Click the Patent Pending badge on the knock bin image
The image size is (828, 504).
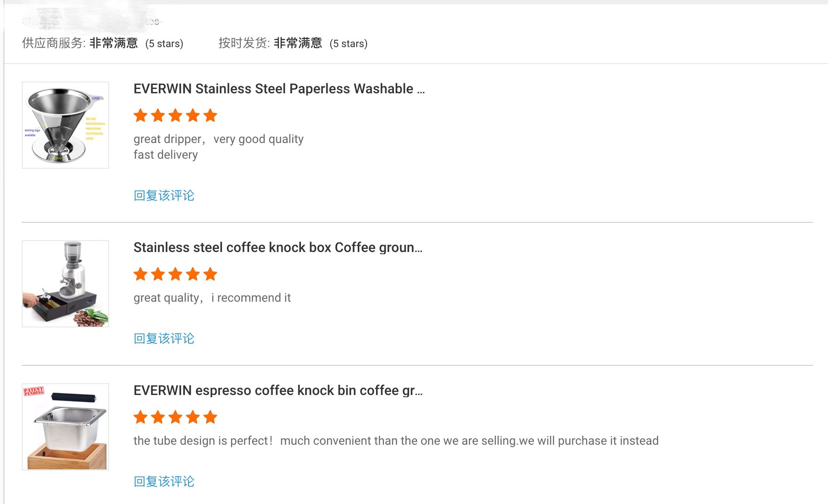[34, 391]
